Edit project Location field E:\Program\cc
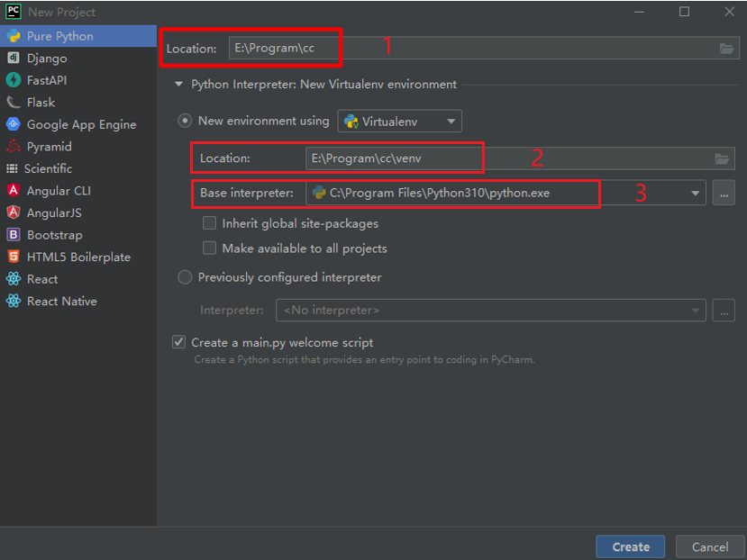This screenshot has width=747, height=560. [484, 48]
